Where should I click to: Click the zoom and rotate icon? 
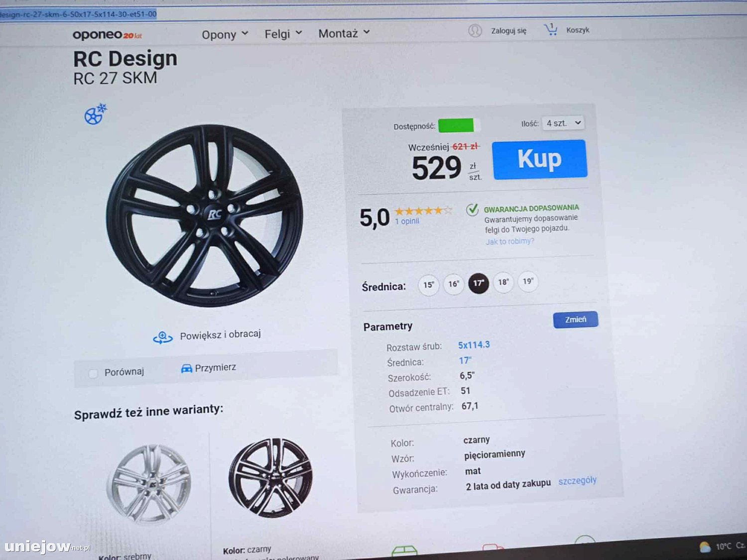(x=162, y=337)
